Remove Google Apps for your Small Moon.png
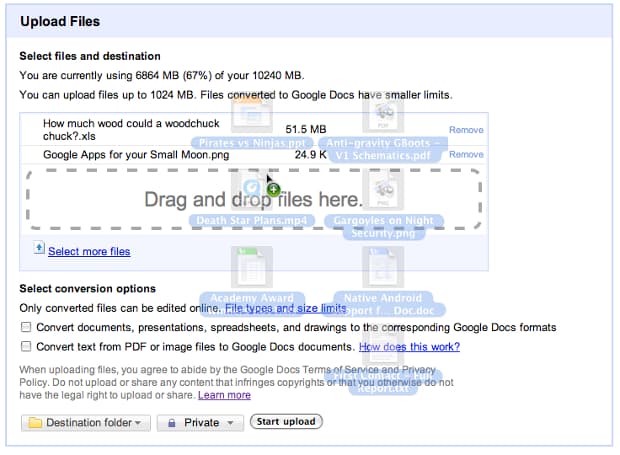The image size is (620, 455). (x=466, y=154)
